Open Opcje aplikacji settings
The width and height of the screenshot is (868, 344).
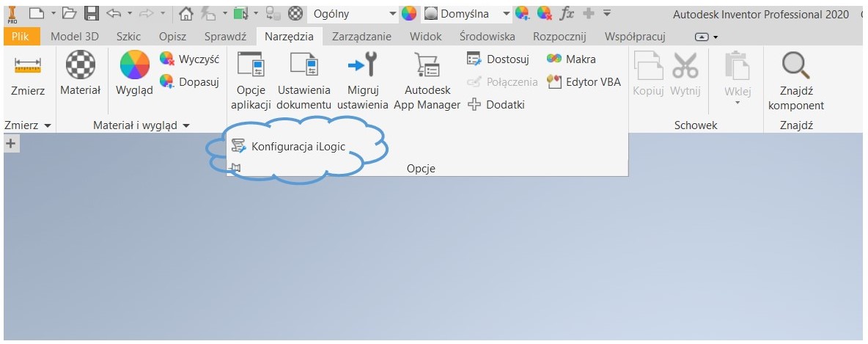[251, 81]
